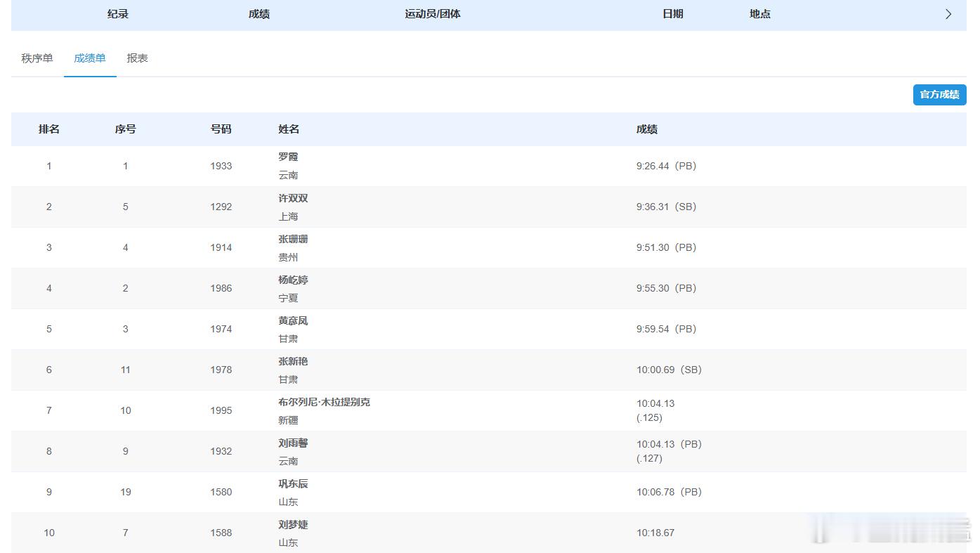Select the 成绩单 tab
980x553 pixels.
[90, 58]
